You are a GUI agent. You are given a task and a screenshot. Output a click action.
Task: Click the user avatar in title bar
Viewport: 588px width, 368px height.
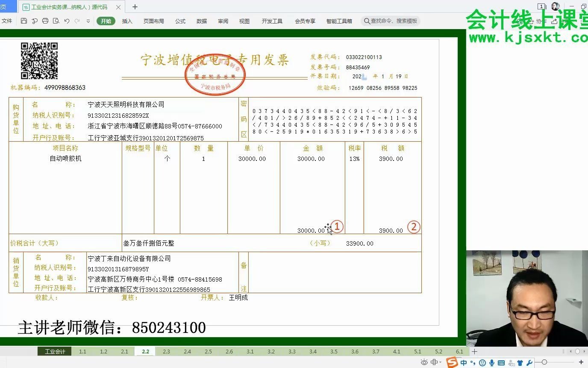pos(556,6)
